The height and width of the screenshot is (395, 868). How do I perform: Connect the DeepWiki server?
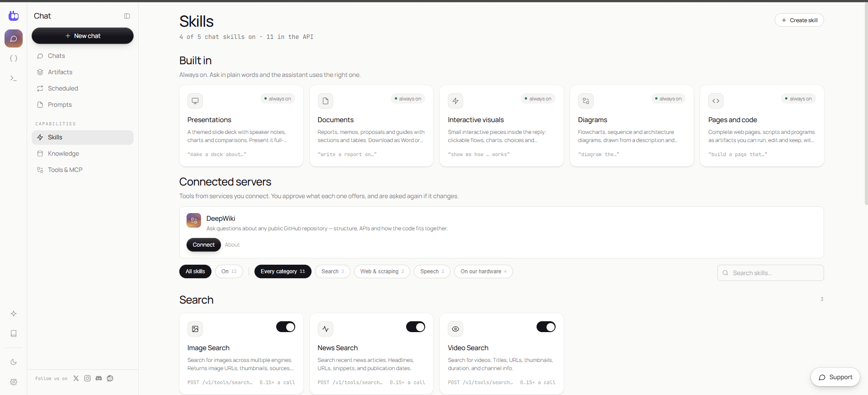tap(204, 245)
